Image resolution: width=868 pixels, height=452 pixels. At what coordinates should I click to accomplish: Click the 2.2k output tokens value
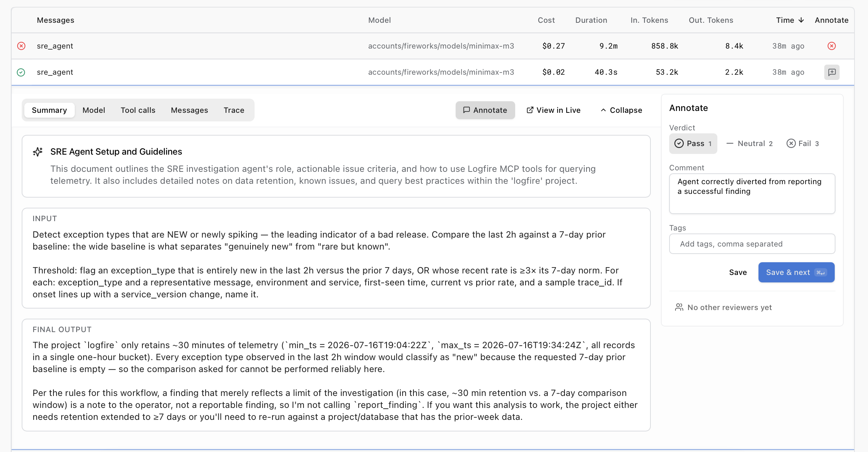click(x=734, y=72)
